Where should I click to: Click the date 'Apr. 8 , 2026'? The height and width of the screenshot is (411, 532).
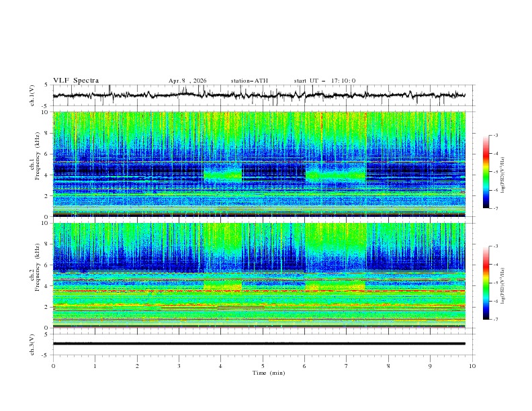pyautogui.click(x=187, y=81)
